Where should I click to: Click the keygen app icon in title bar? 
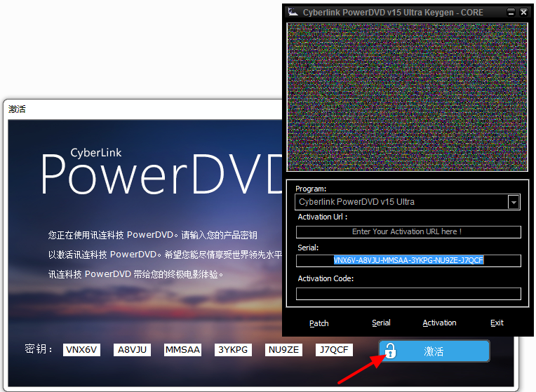click(x=293, y=13)
